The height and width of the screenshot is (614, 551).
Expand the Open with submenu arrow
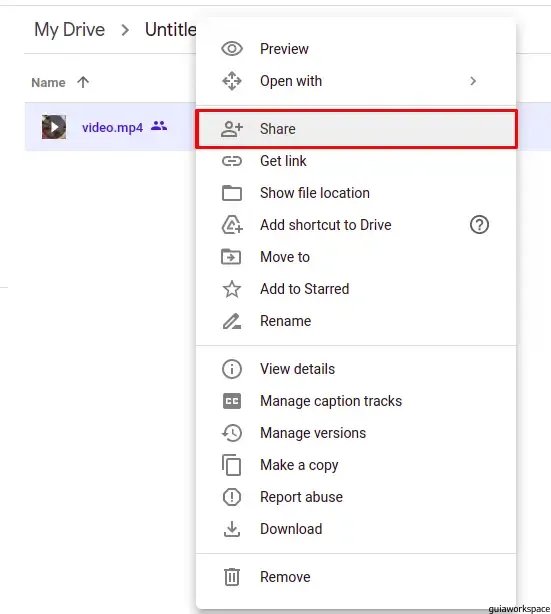coord(473,81)
